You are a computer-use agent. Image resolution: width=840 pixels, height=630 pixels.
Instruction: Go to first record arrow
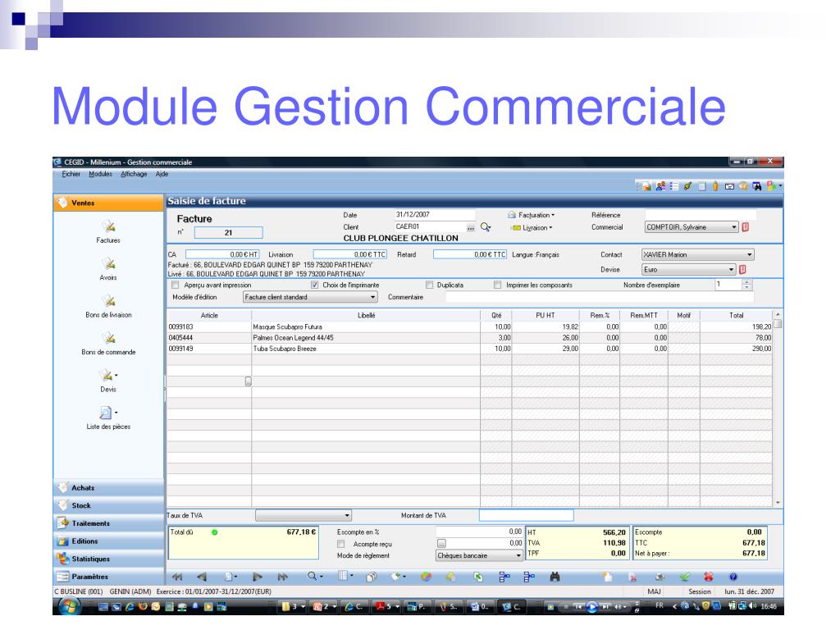[177, 577]
